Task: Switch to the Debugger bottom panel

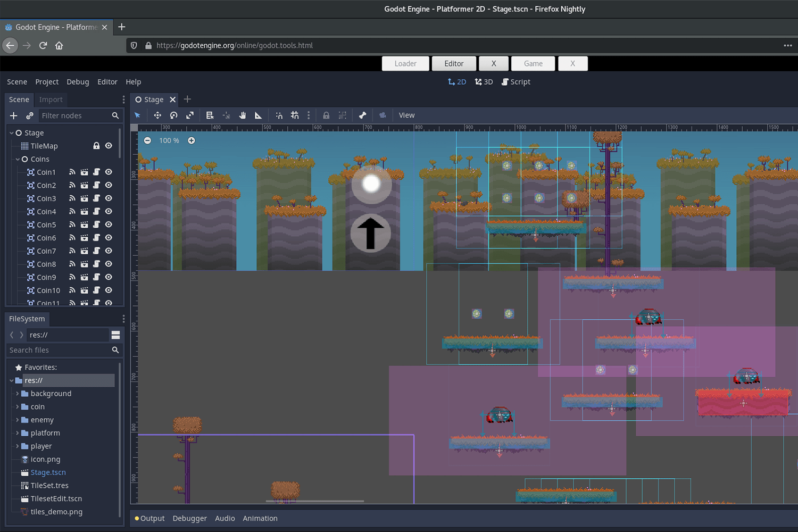Action: click(x=189, y=518)
